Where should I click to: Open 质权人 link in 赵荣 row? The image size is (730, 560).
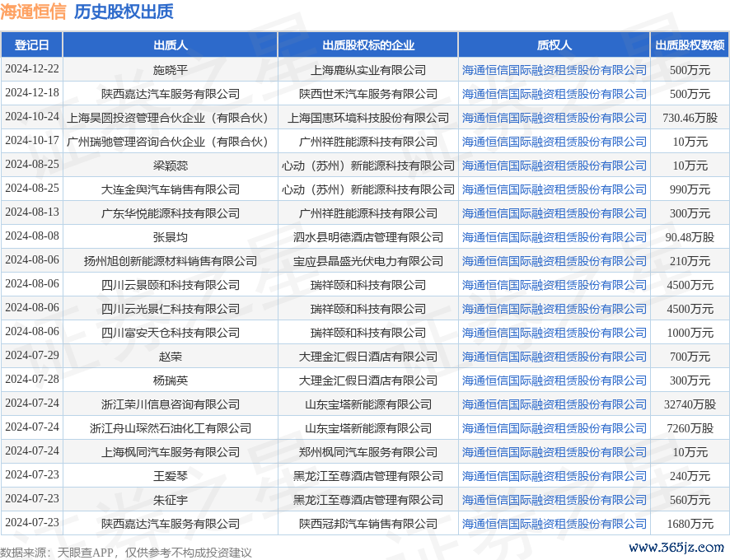554,357
